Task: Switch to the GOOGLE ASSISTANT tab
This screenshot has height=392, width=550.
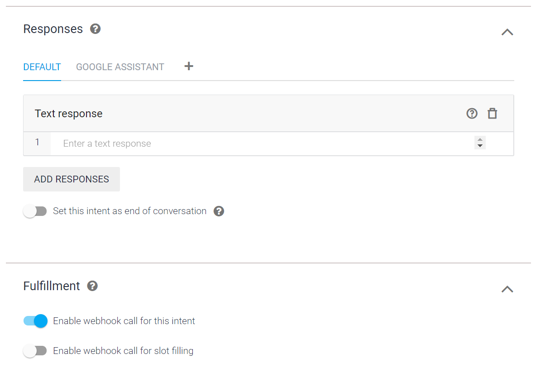Action: tap(120, 67)
